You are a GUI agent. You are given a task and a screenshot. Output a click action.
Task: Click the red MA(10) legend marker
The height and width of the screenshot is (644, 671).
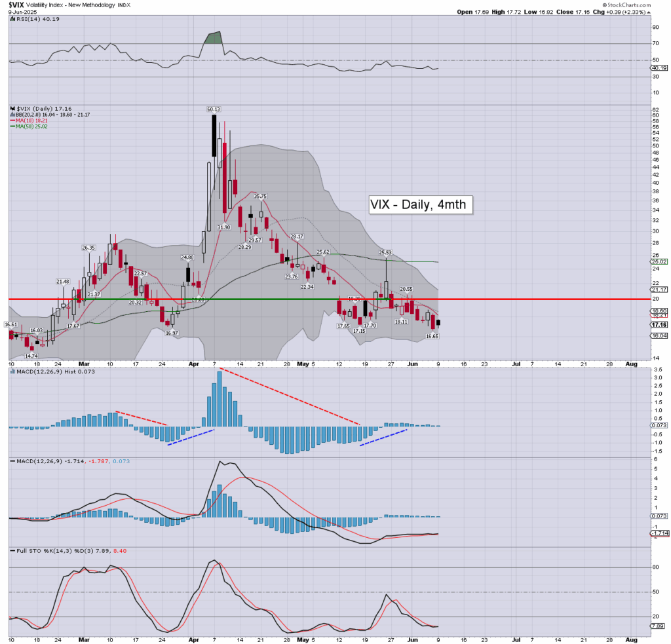[x=11, y=121]
